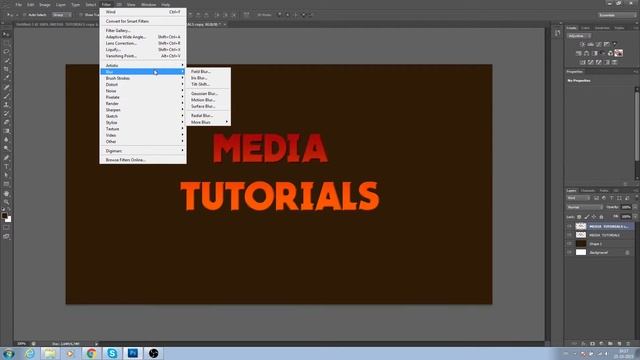Select the Path Selection tool
640x360 pixels.
[x=6, y=175]
